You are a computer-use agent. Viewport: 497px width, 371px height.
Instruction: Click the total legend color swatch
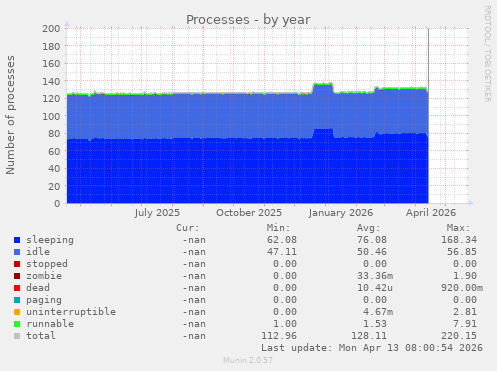point(17,336)
